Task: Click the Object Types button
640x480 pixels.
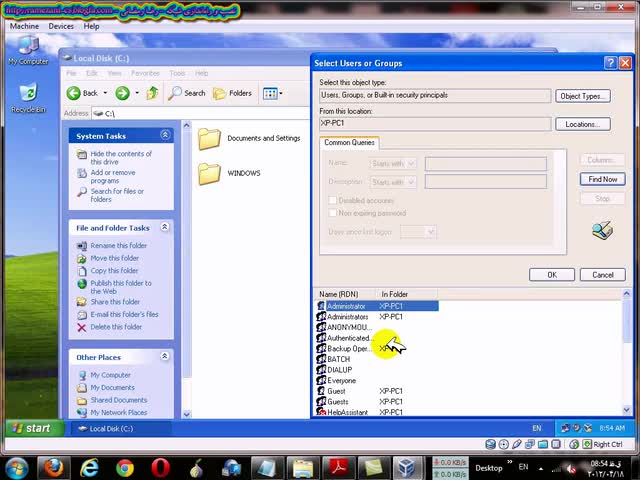Action: (582, 96)
